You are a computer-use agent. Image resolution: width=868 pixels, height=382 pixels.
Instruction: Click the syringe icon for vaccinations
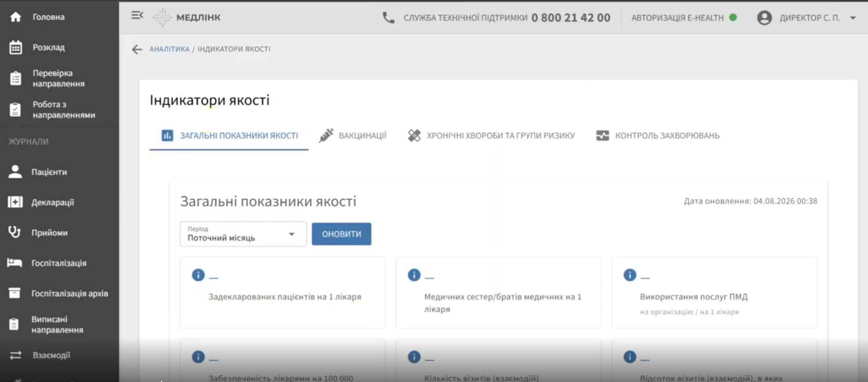tap(326, 135)
